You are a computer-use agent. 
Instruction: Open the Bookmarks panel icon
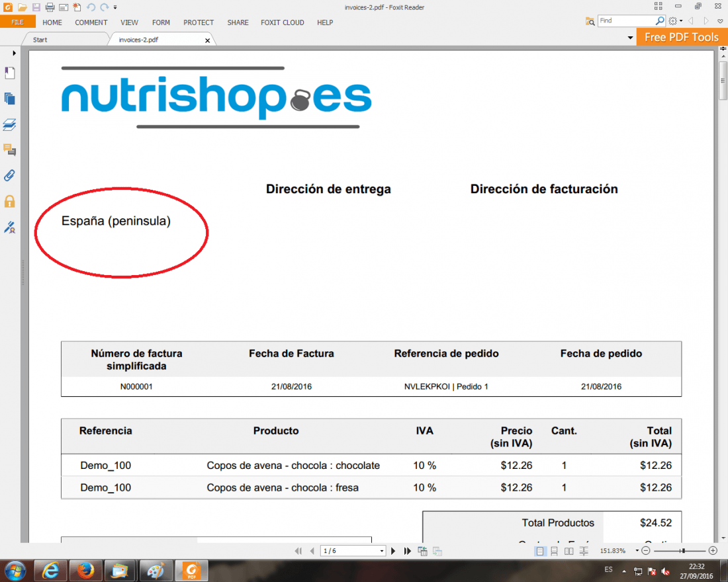tap(10, 73)
